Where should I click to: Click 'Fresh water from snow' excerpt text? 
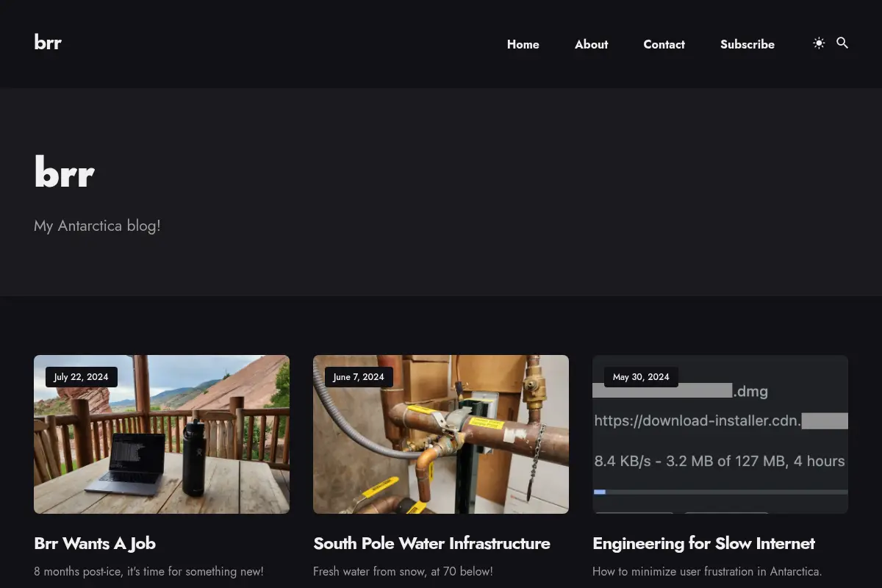[403, 571]
